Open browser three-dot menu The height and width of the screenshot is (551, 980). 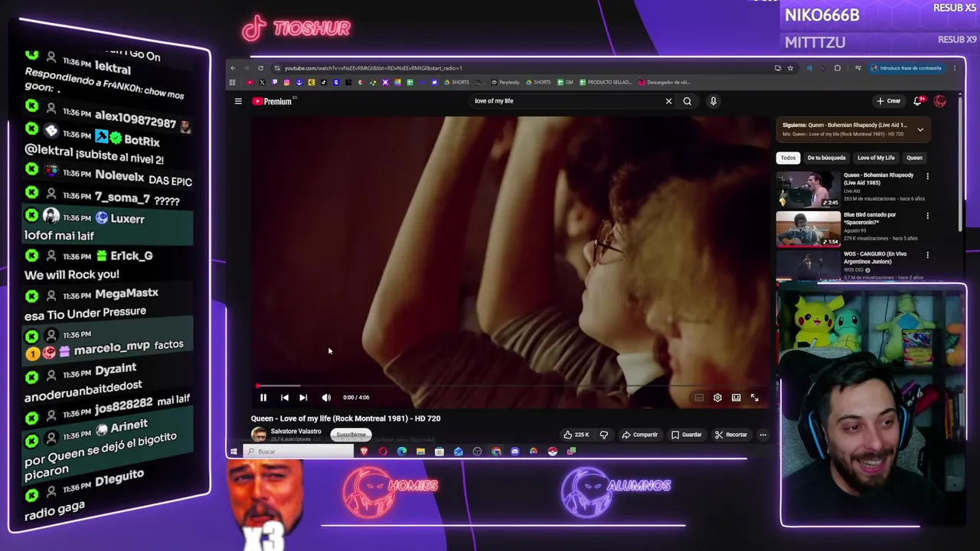pos(954,68)
